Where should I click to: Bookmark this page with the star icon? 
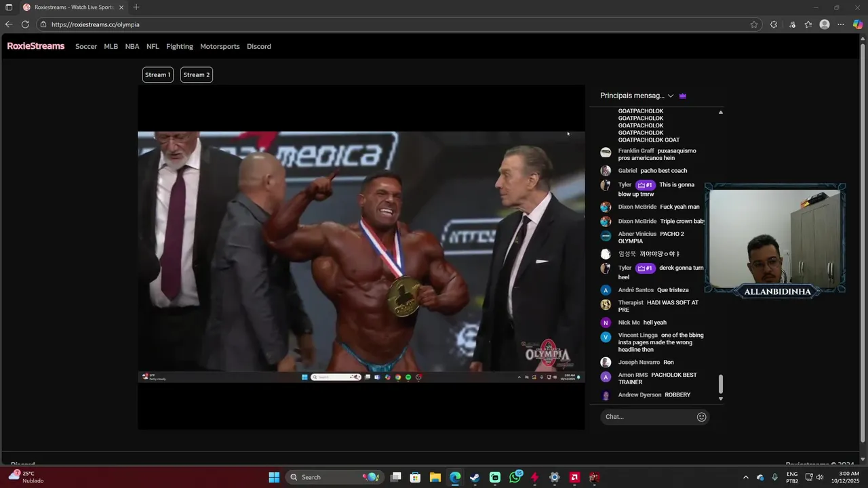pyautogui.click(x=754, y=24)
